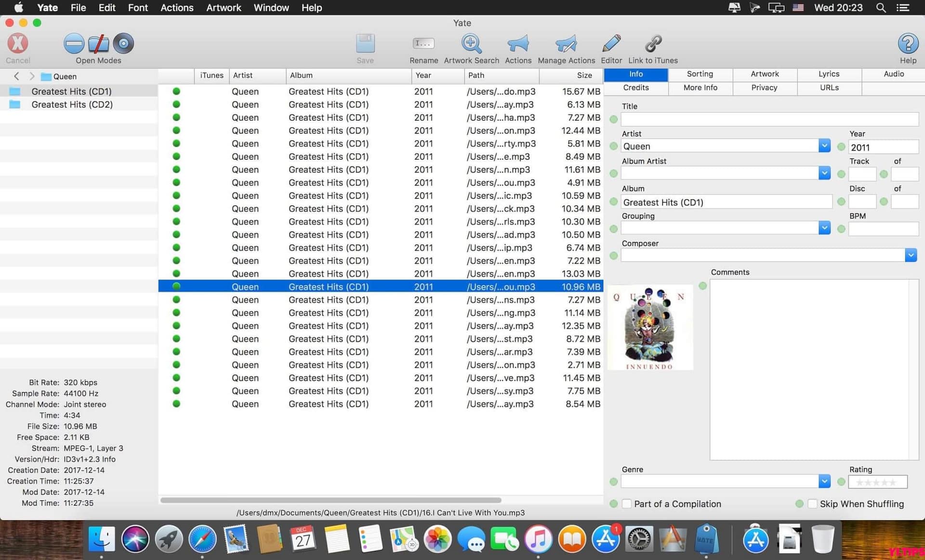Image resolution: width=925 pixels, height=560 pixels.
Task: Open the Genre dropdown
Action: click(825, 481)
